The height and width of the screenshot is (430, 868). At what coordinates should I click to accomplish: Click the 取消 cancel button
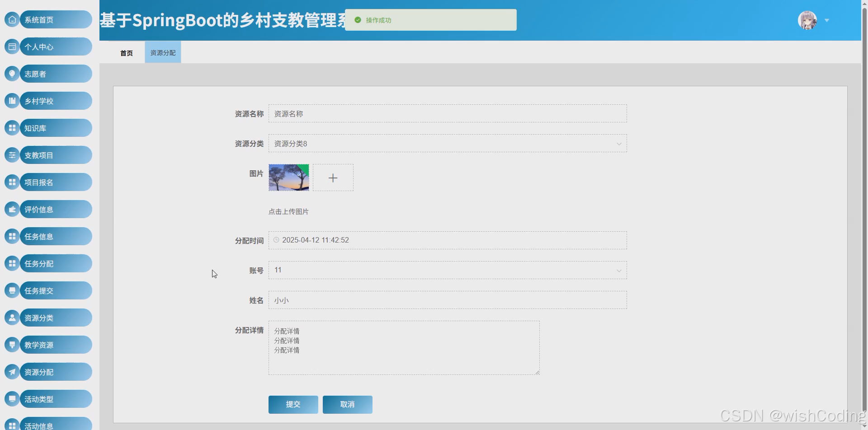347,404
